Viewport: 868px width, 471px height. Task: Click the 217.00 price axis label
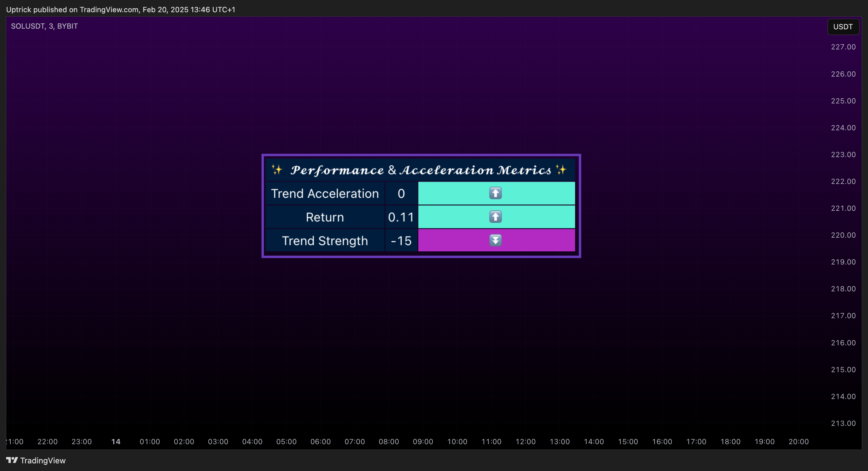(x=843, y=315)
